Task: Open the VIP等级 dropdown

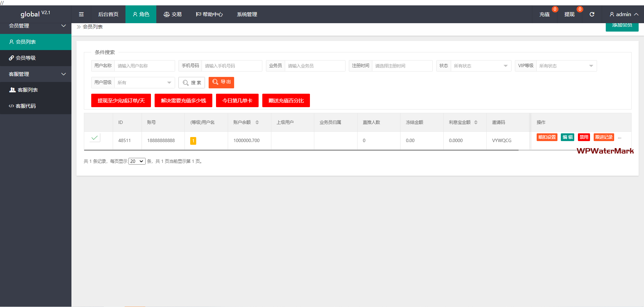Action: tap(566, 66)
